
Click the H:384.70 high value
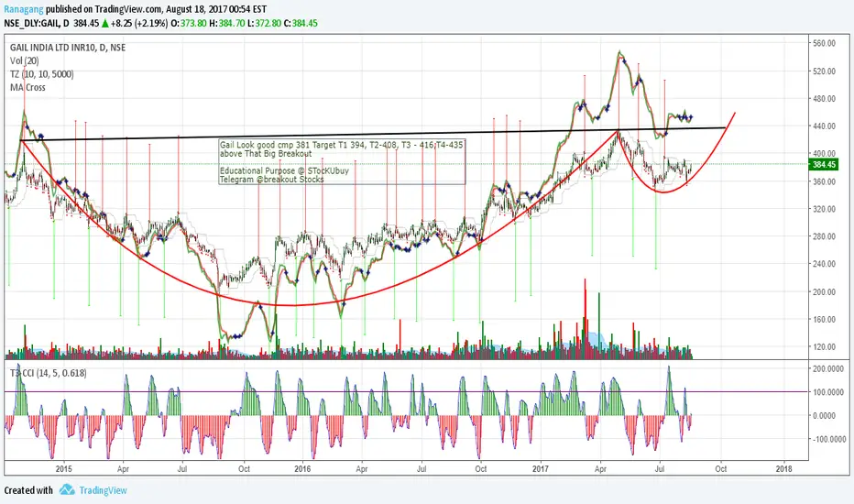point(227,24)
